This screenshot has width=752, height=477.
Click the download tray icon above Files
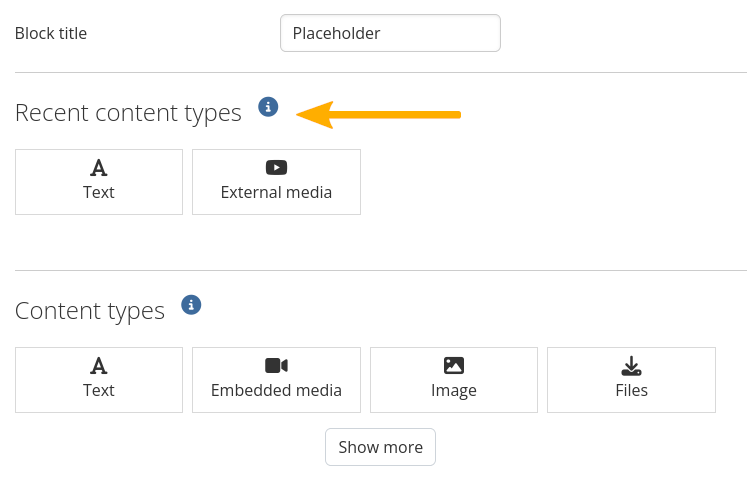tap(631, 366)
